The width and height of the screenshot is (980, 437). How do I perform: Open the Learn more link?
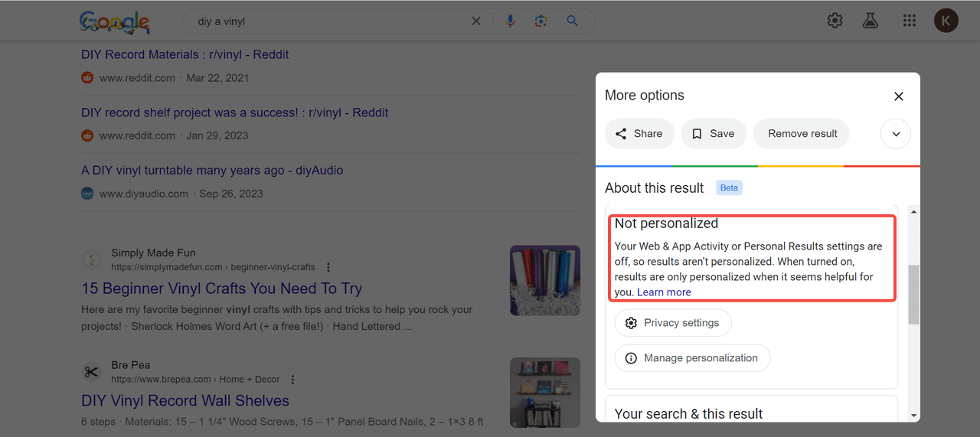click(x=664, y=292)
